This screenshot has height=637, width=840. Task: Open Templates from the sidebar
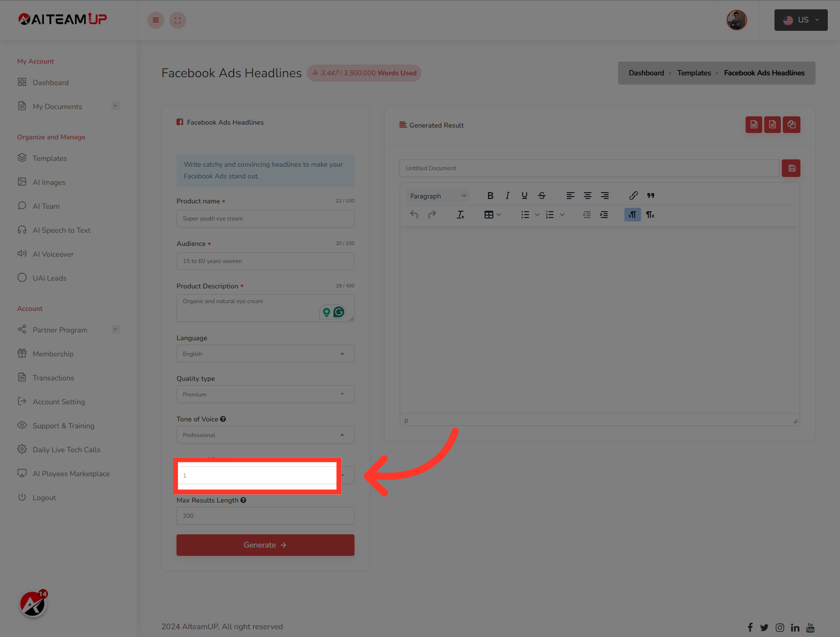(49, 158)
